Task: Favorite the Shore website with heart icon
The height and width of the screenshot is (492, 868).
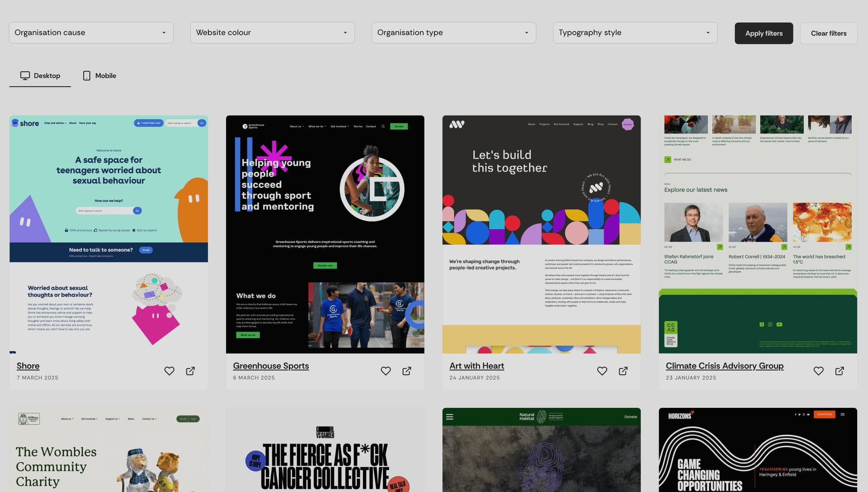Action: [x=169, y=371]
